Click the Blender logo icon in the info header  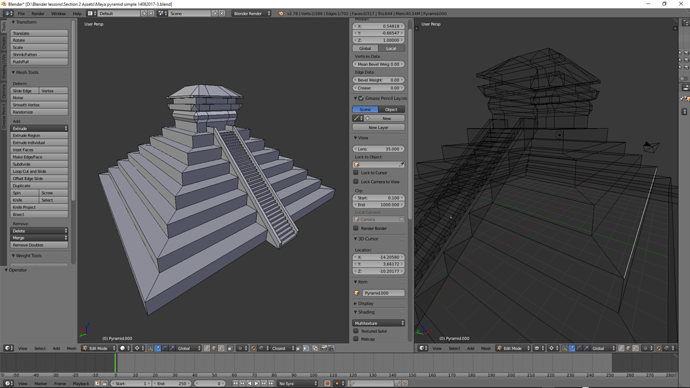tap(281, 14)
